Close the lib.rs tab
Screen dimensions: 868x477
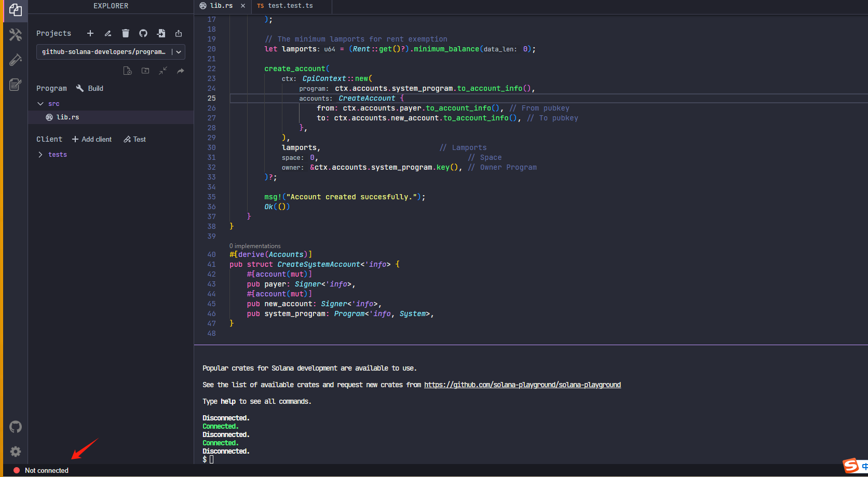point(243,6)
